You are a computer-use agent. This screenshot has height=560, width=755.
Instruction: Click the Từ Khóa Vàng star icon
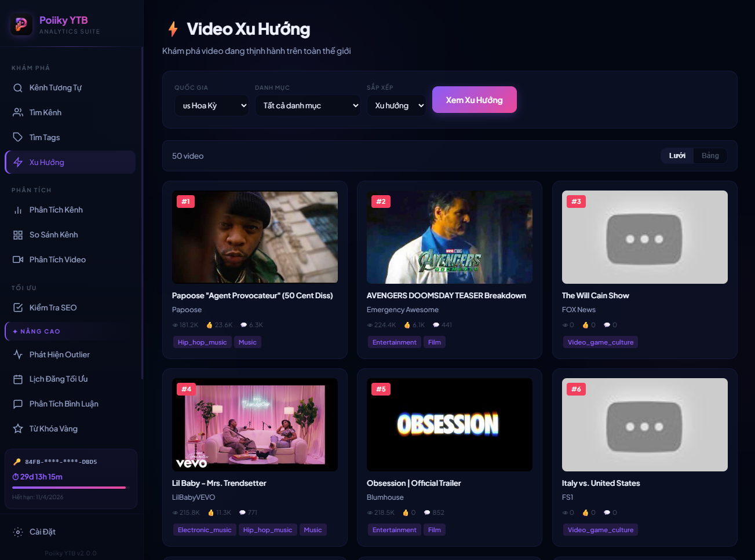click(x=18, y=429)
